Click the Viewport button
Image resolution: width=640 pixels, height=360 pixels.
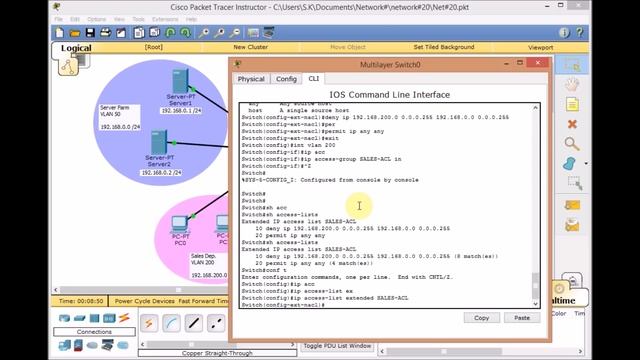(540, 47)
